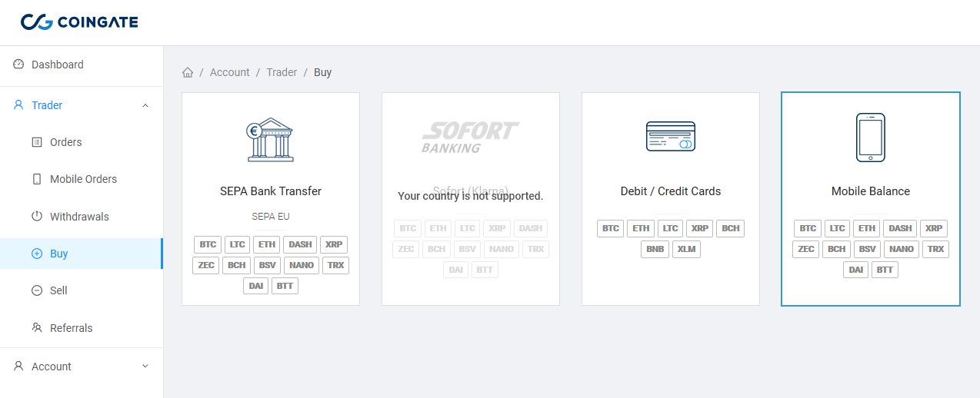
Task: Go to the Sell page
Action: [58, 290]
